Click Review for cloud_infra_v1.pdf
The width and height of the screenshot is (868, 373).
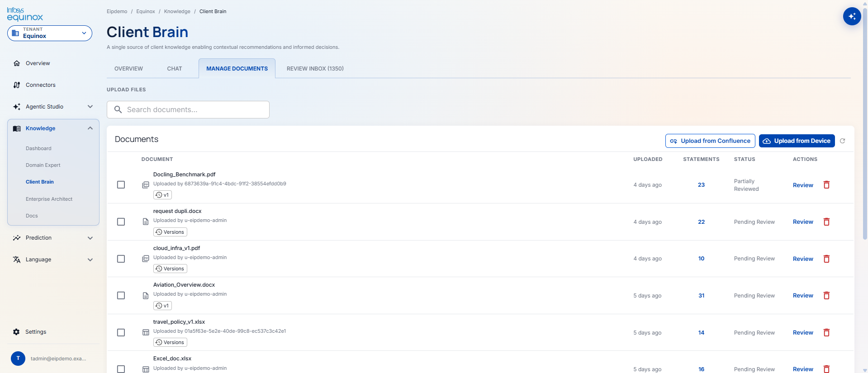[803, 259]
